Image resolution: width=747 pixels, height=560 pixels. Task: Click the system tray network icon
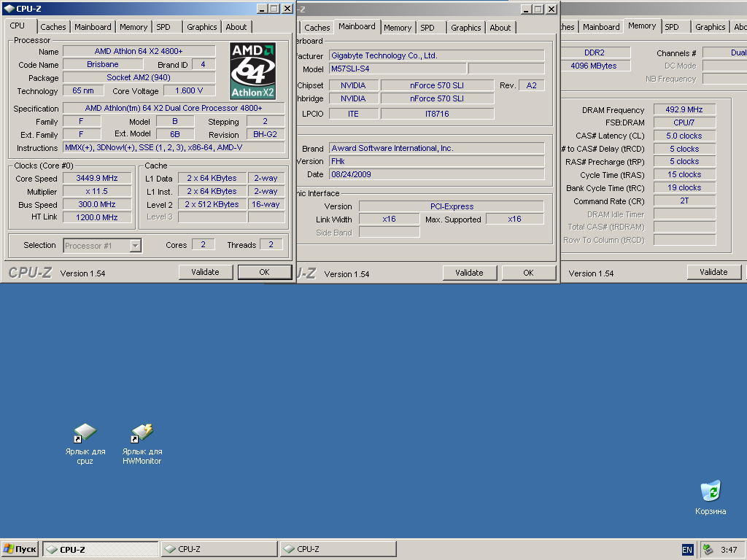708,550
